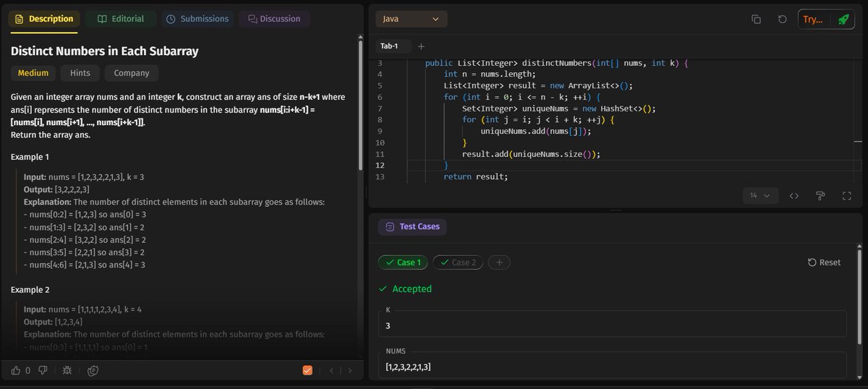Go to next problem with right chevron
The width and height of the screenshot is (868, 389).
[x=350, y=370]
